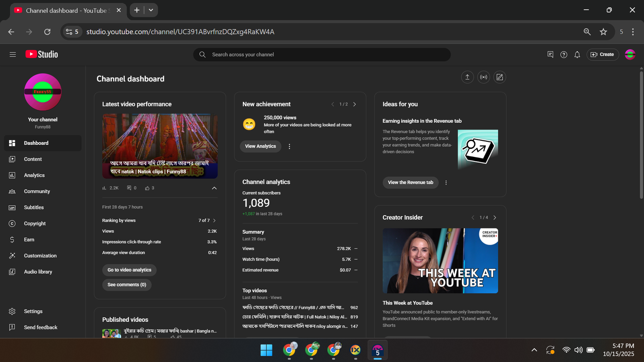Show next New achievement card
This screenshot has width=644, height=362.
[x=355, y=104]
